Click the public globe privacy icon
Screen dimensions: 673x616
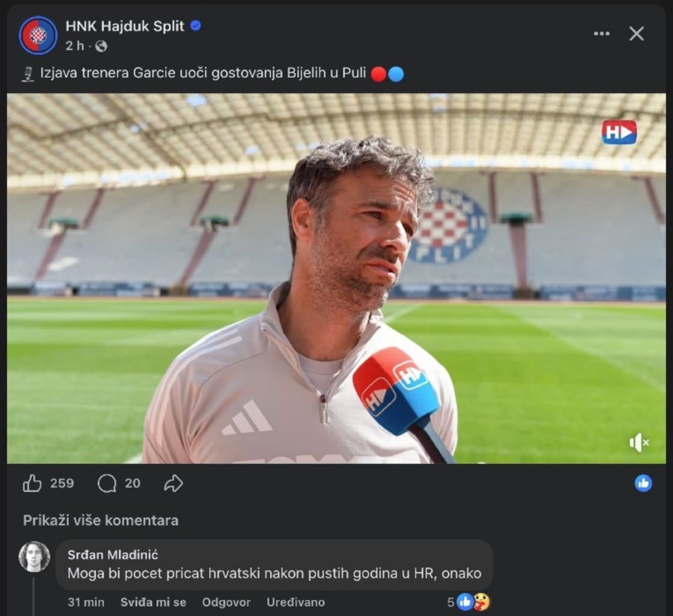click(x=101, y=47)
